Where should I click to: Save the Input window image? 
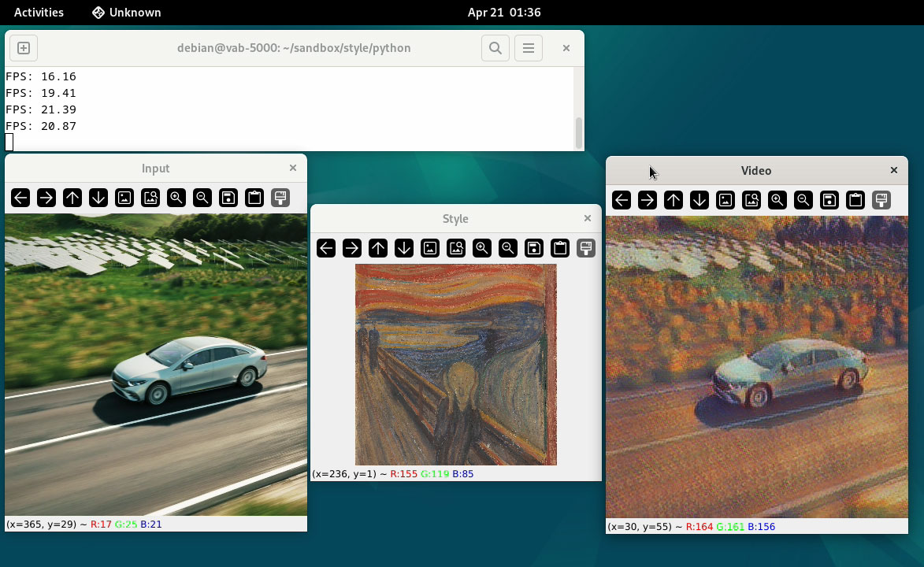coord(228,198)
